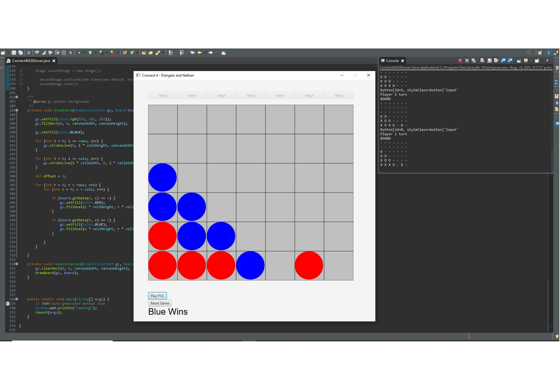This screenshot has height=392, width=560.
Task: Click the Open Type folder icon
Action: [144, 53]
